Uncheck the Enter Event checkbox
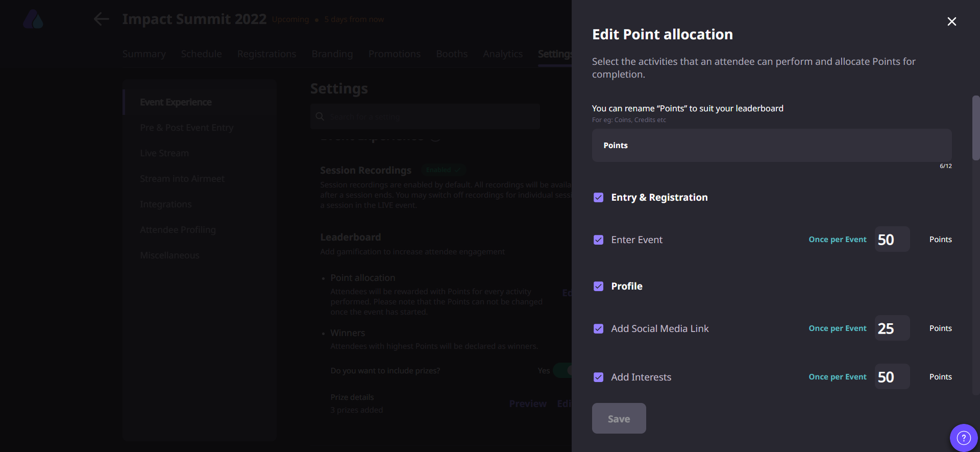The width and height of the screenshot is (980, 452). 599,240
